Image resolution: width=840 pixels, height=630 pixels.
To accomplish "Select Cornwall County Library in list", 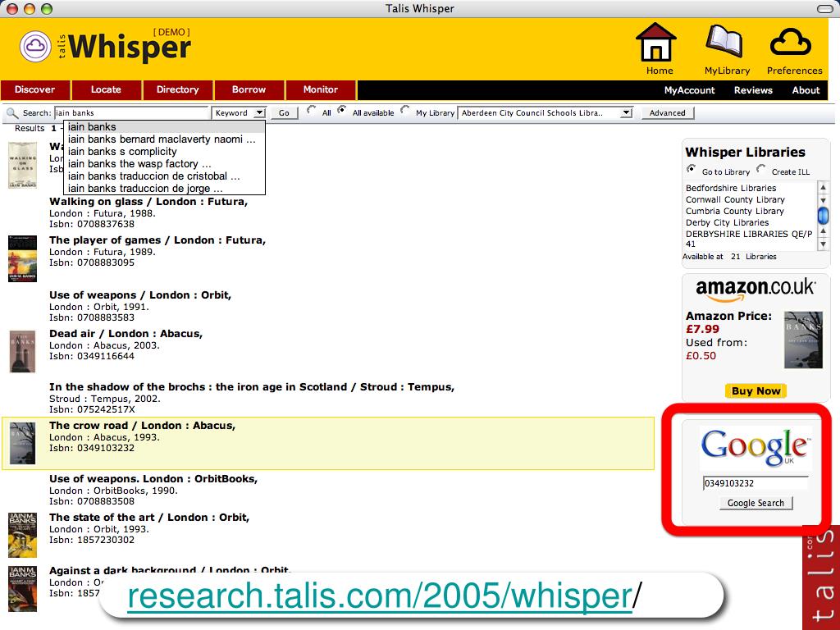I will tap(735, 200).
